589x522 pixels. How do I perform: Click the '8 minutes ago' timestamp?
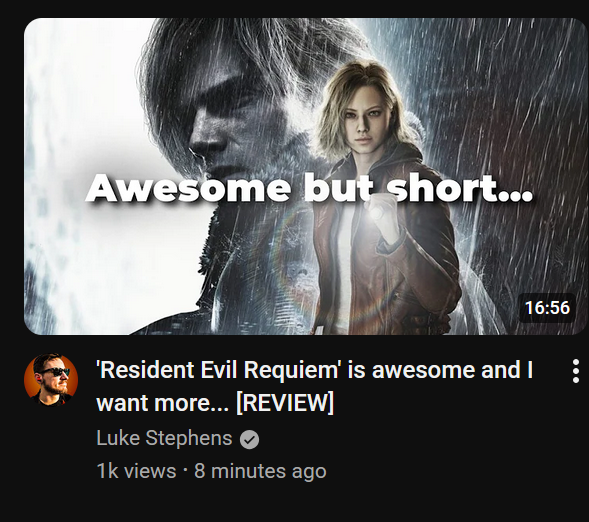pos(260,471)
